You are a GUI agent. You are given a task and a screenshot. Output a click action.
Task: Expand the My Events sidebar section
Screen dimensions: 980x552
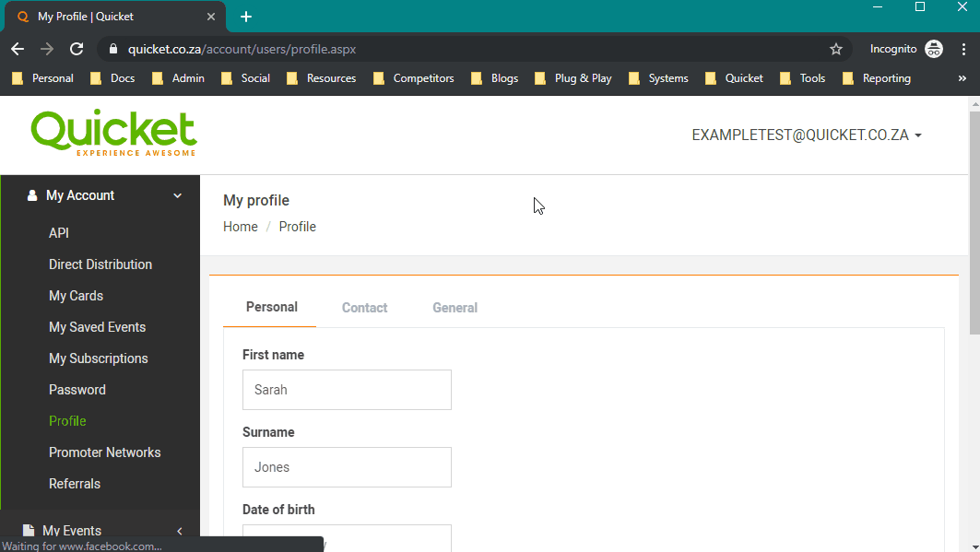tap(100, 530)
